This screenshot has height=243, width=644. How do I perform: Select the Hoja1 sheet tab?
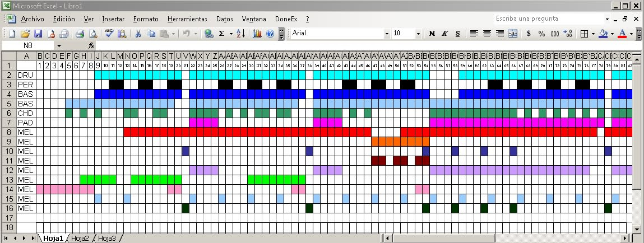click(53, 239)
